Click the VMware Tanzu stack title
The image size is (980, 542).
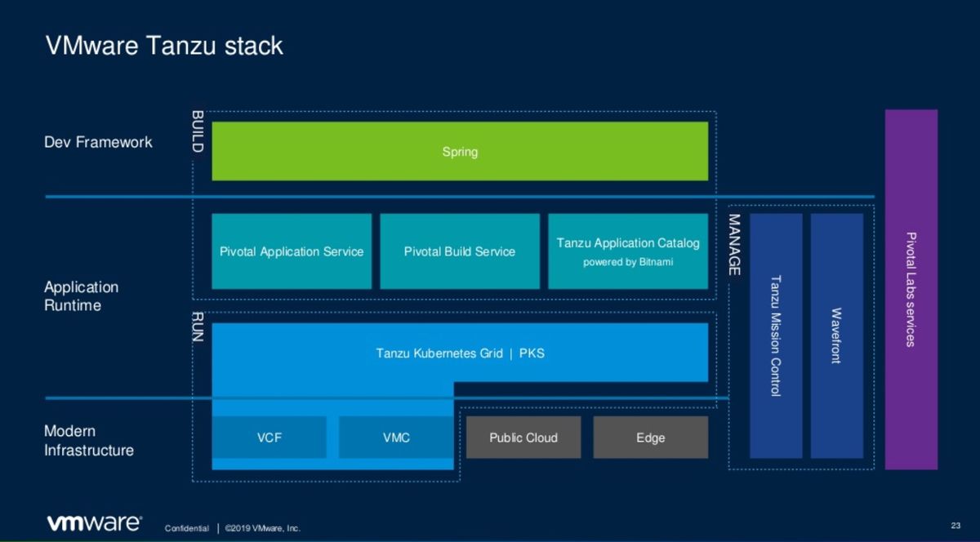[x=164, y=46]
